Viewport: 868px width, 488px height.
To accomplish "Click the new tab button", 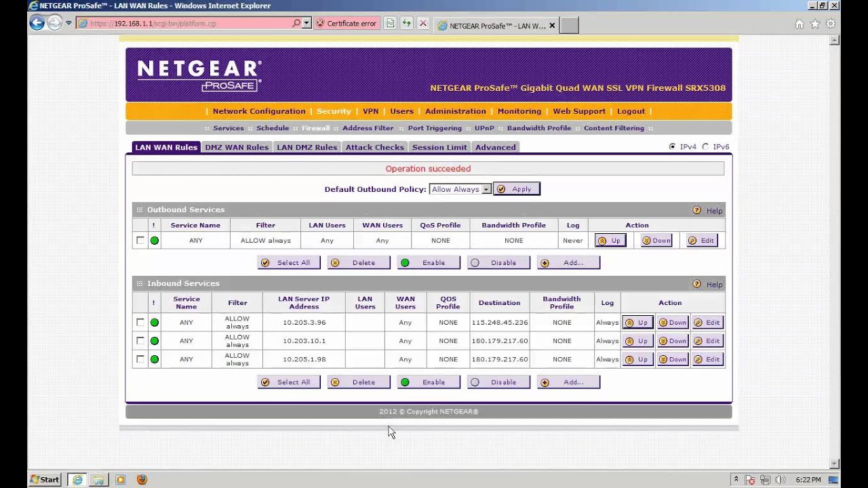I will (570, 26).
